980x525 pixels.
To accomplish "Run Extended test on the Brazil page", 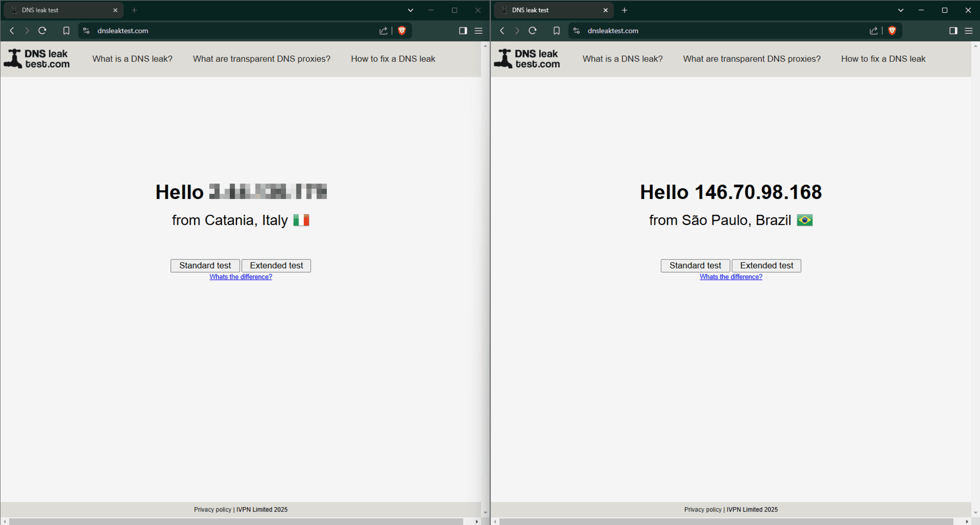I will (766, 266).
